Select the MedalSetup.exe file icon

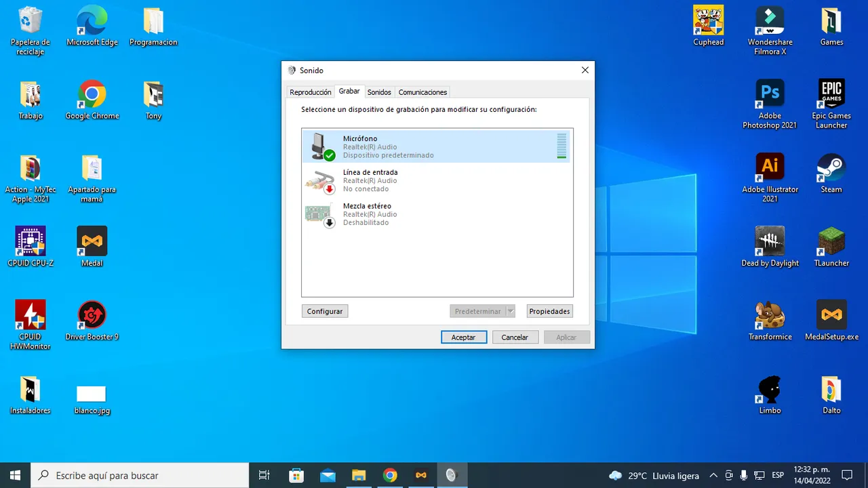(x=831, y=321)
